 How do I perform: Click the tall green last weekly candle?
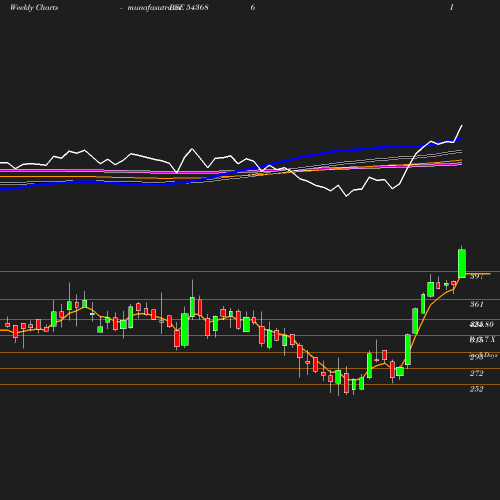point(462,263)
